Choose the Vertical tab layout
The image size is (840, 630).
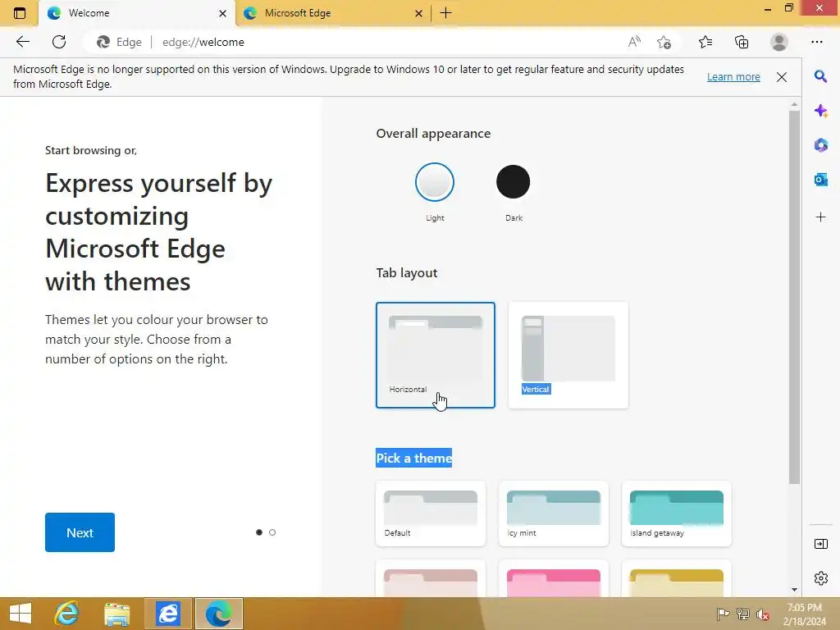click(x=568, y=355)
